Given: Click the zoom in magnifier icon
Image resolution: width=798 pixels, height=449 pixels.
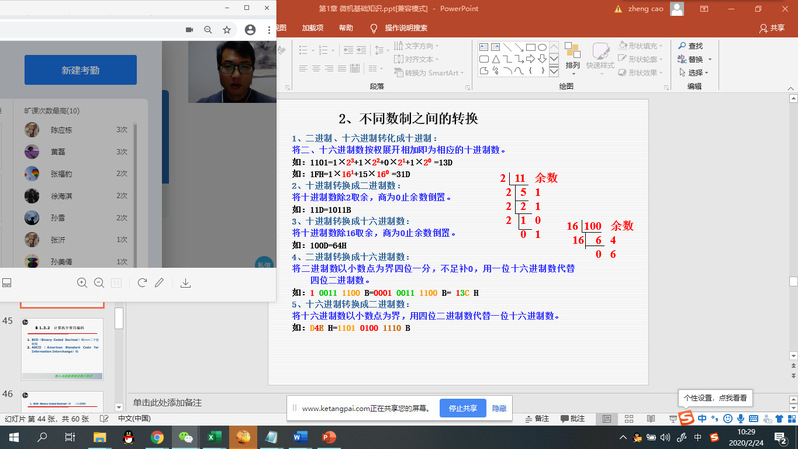Looking at the screenshot, I should 82,283.
